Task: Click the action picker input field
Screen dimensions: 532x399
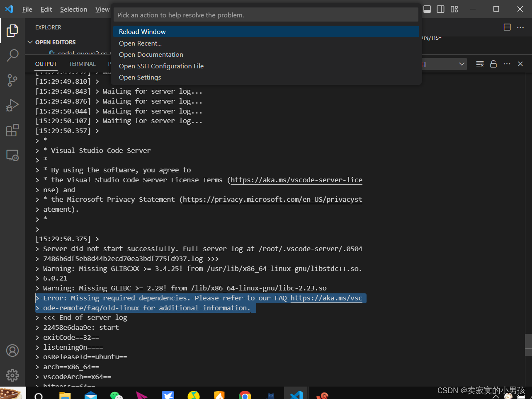Action: (x=266, y=15)
